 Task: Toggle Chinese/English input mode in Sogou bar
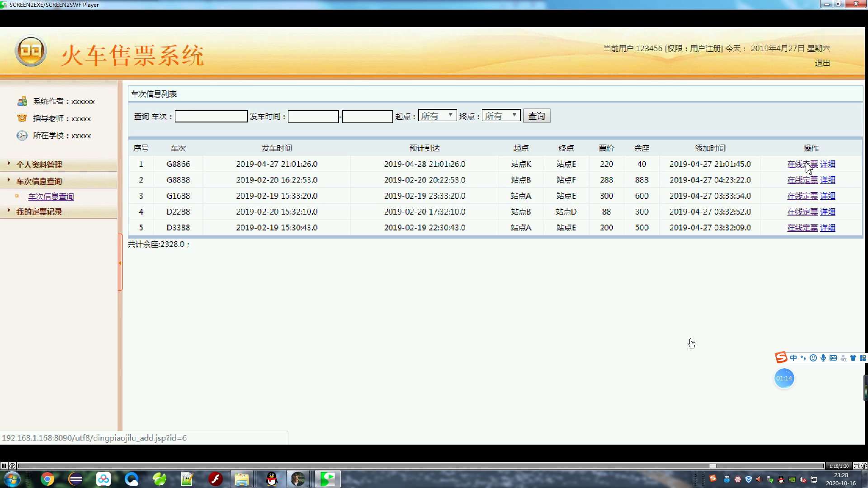[793, 358]
